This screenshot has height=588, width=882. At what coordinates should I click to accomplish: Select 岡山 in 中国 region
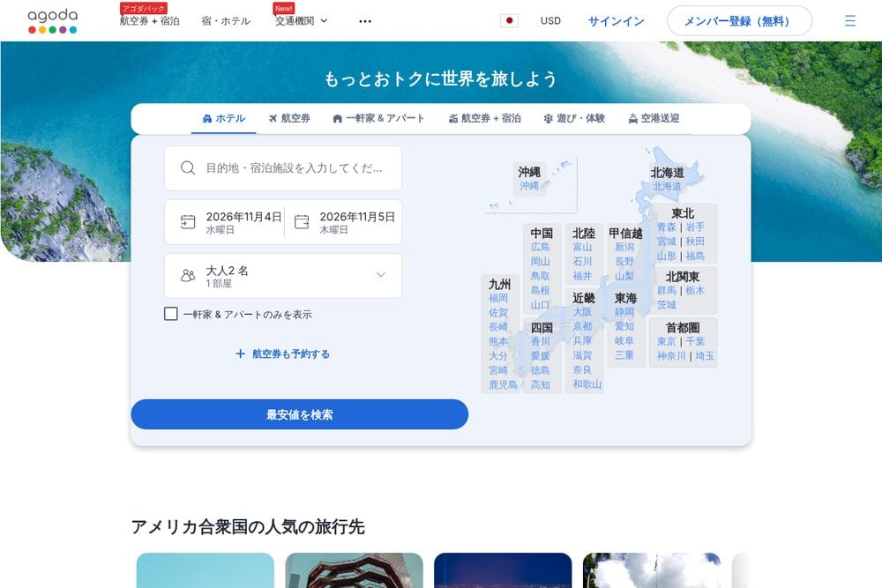tap(540, 262)
